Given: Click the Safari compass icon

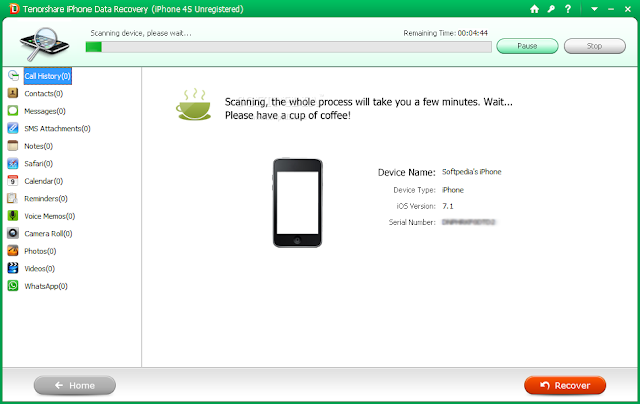Looking at the screenshot, I should click(13, 163).
